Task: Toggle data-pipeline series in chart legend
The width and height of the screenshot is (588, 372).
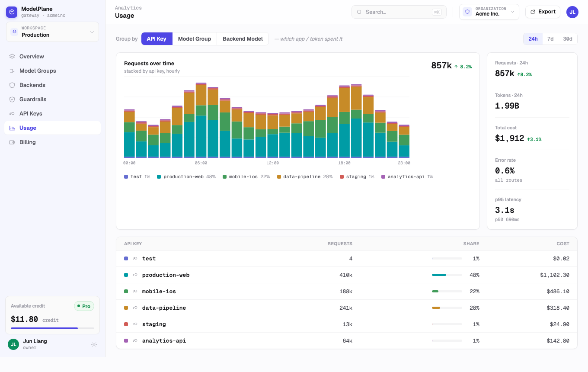Action: pyautogui.click(x=305, y=176)
